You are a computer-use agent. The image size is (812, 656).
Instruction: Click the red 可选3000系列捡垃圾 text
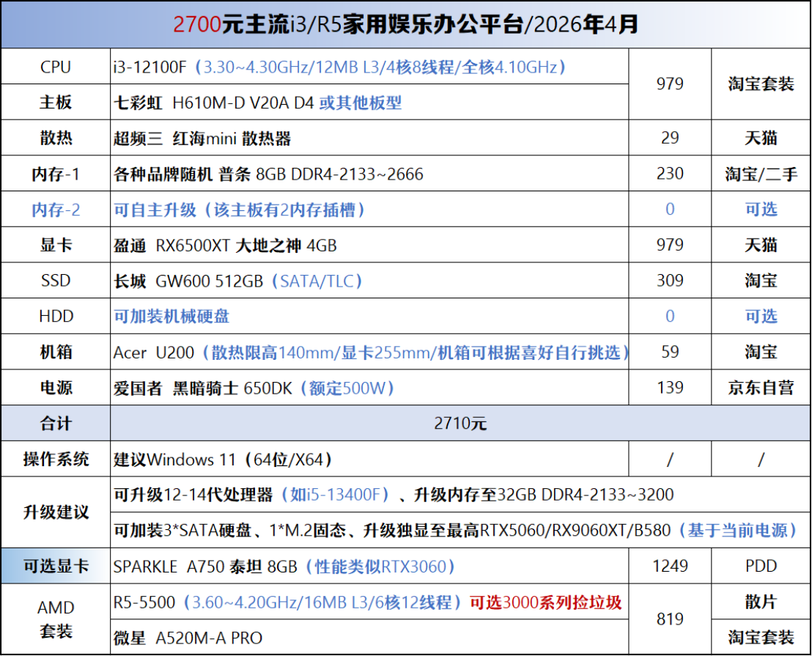(545, 602)
